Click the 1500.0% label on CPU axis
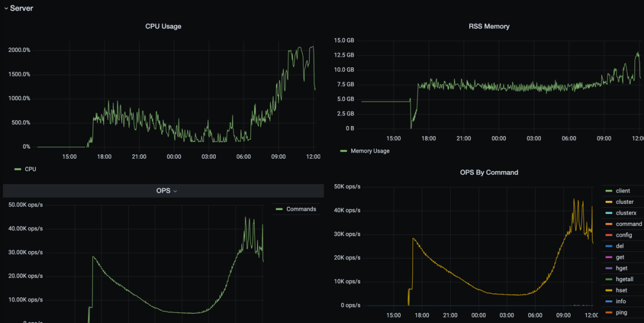Image resolution: width=644 pixels, height=323 pixels. tap(19, 75)
